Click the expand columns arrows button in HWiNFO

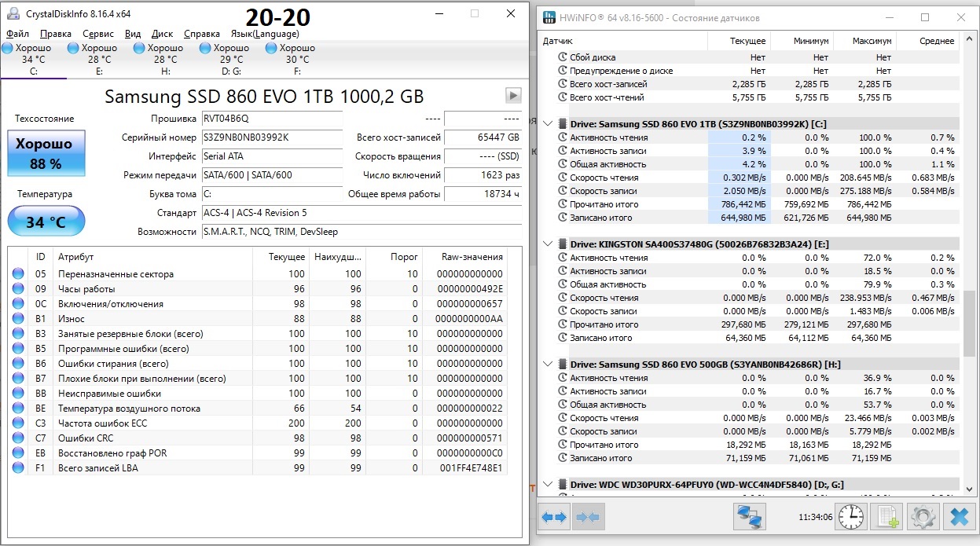click(x=554, y=517)
